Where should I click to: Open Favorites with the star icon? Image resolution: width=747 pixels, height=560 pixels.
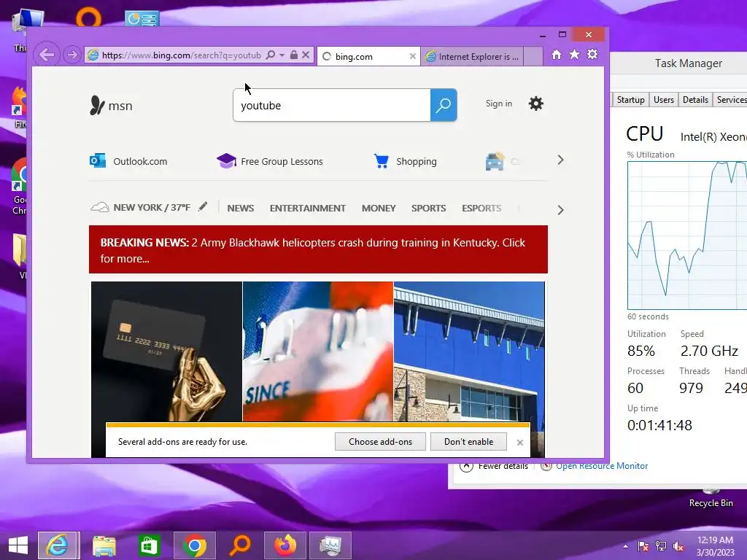coord(575,54)
